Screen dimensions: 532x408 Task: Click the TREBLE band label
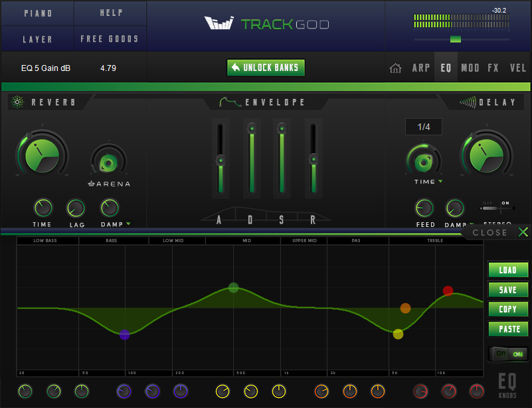click(435, 241)
